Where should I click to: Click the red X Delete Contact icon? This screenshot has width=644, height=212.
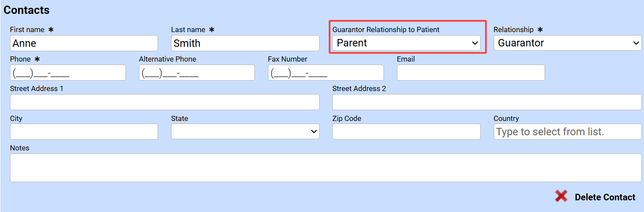click(x=561, y=196)
